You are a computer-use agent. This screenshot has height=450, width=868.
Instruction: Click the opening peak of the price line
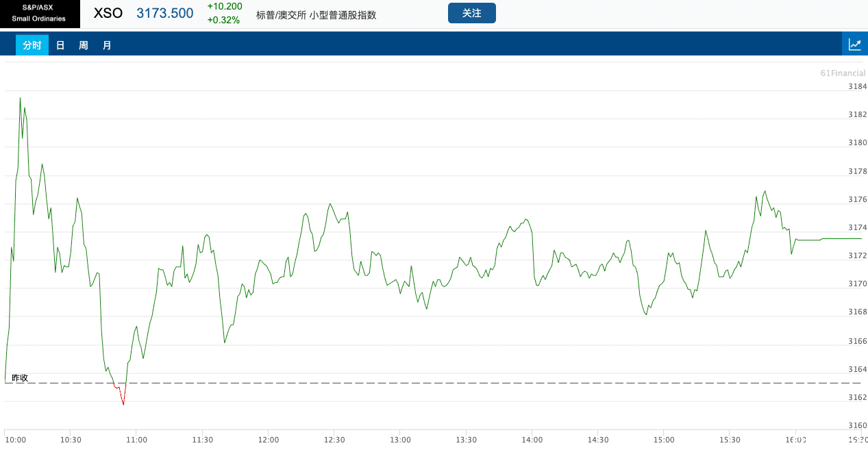(x=20, y=98)
